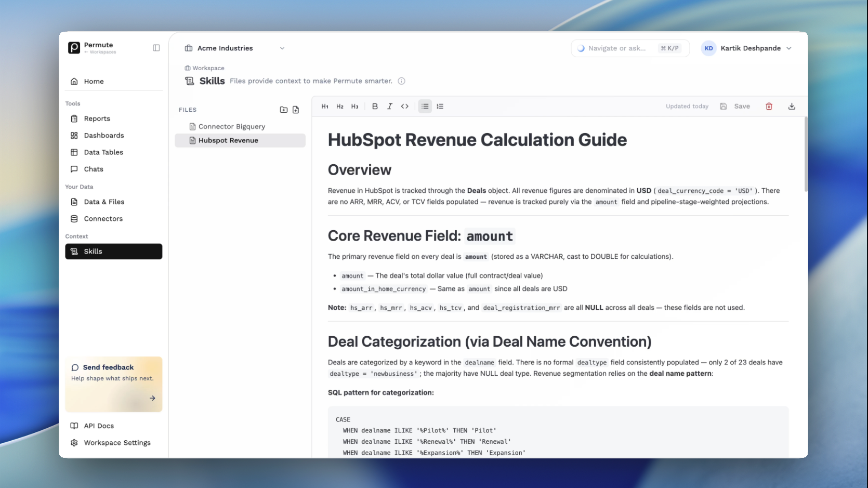
Task: Expand the Acme Industries workspace dropdown
Action: pyautogui.click(x=235, y=48)
